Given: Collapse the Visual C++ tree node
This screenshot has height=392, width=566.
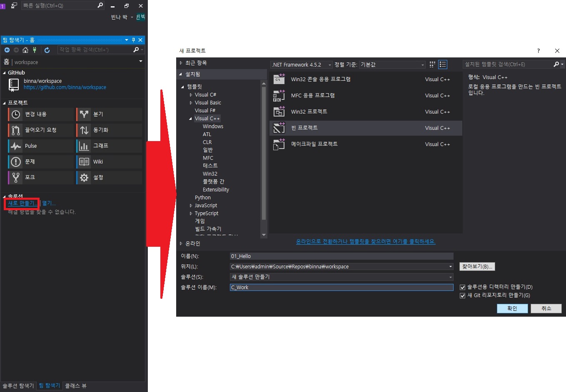Looking at the screenshot, I should coord(191,119).
